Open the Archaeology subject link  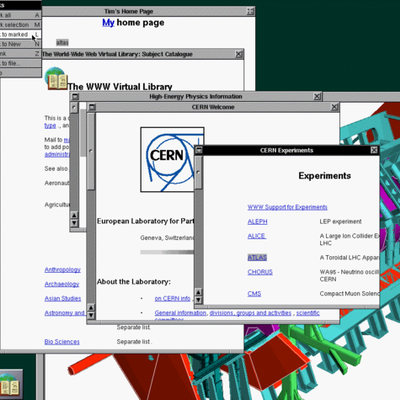pyautogui.click(x=62, y=284)
